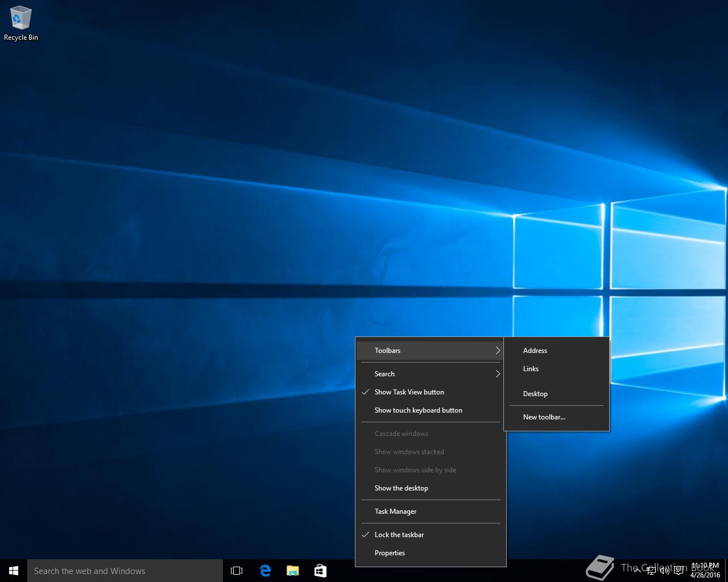The height and width of the screenshot is (582, 728).
Task: Click the volume speaker tray icon
Action: pos(664,571)
